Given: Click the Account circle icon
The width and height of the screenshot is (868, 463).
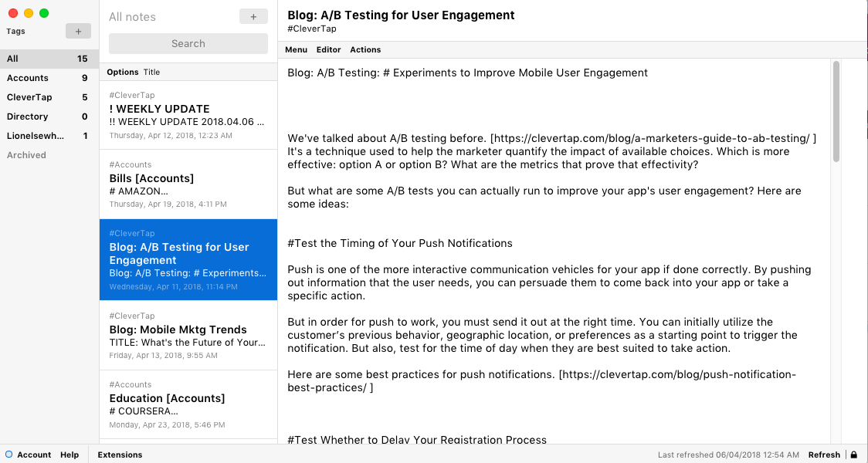Looking at the screenshot, I should pos(8,455).
